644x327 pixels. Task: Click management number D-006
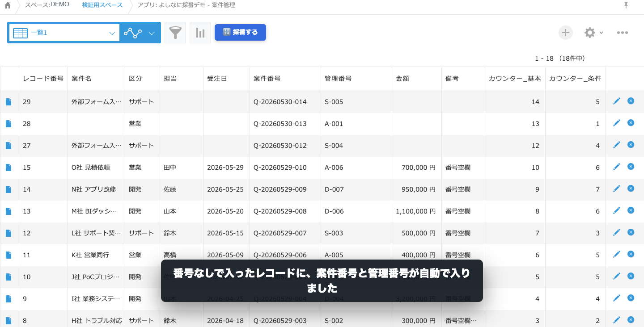334,211
